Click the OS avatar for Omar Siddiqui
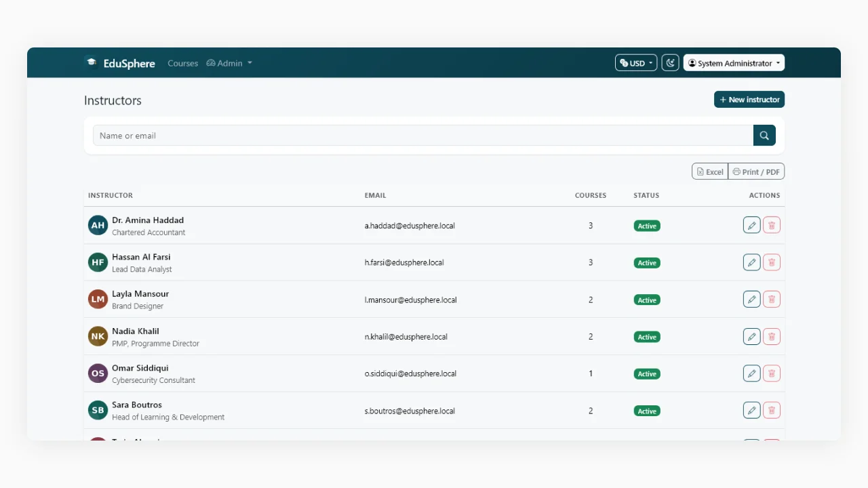 pyautogui.click(x=98, y=373)
